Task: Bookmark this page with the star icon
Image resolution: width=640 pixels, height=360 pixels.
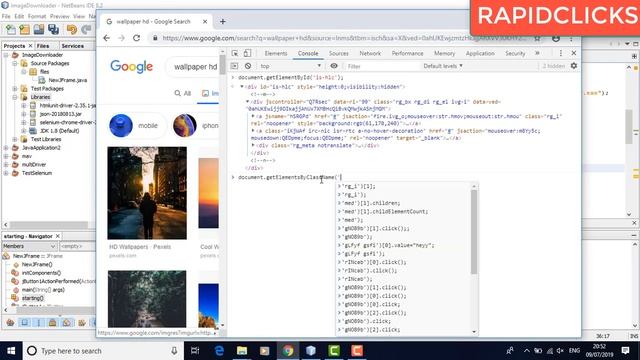Action: pyautogui.click(x=537, y=38)
